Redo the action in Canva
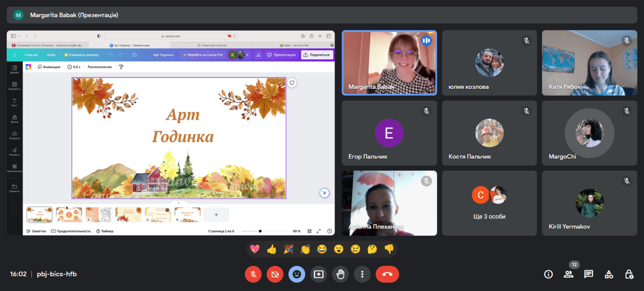Screen dimensions: 644x291 click(121, 55)
